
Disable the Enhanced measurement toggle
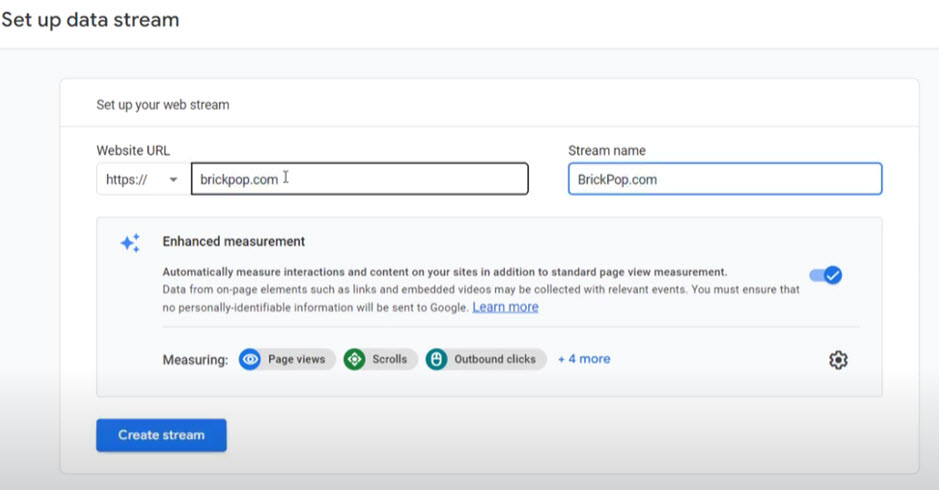pyautogui.click(x=826, y=275)
